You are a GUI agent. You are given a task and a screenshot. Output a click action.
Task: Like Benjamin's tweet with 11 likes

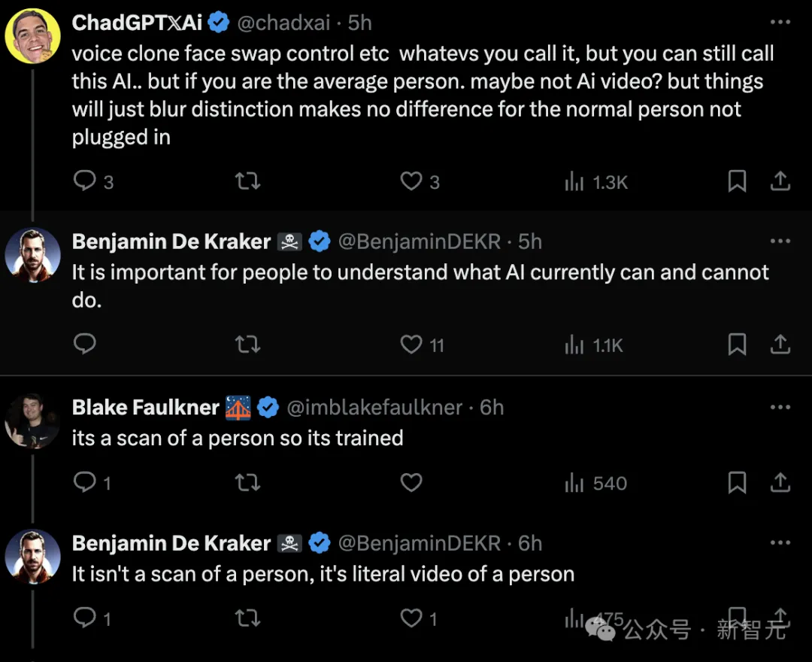[x=411, y=344]
